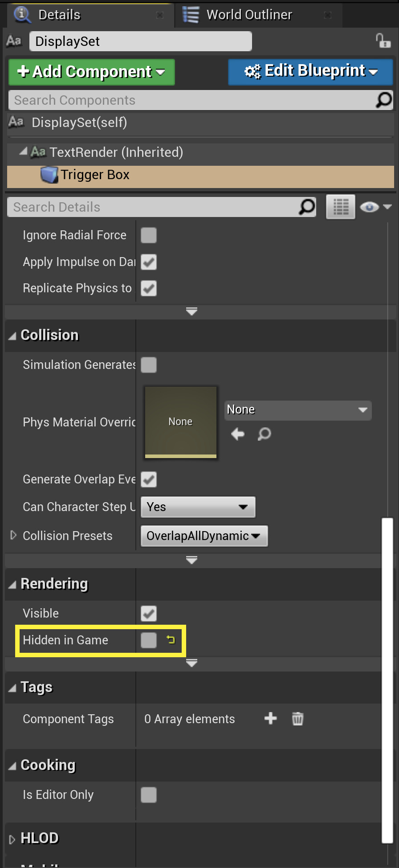Click the Phys Material None thumbnail
This screenshot has height=868, width=399.
coord(181,422)
